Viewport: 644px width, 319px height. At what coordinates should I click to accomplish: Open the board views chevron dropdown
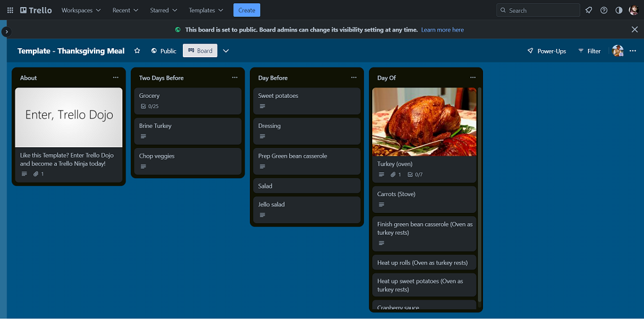tap(226, 51)
